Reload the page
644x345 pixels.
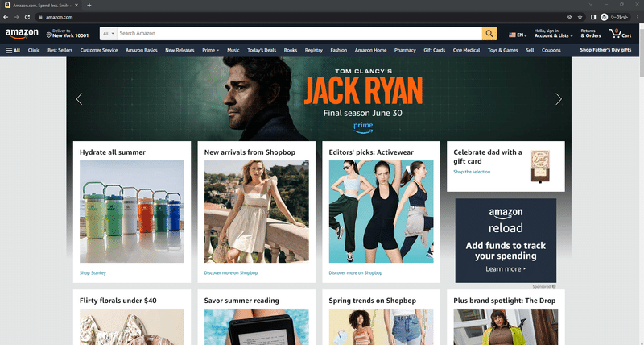pos(27,17)
